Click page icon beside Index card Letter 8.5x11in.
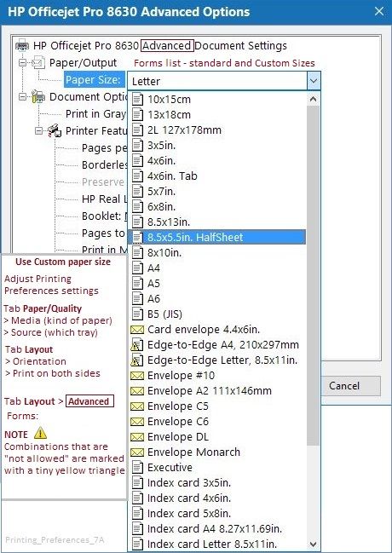This screenshot has width=392, height=553. point(137,544)
